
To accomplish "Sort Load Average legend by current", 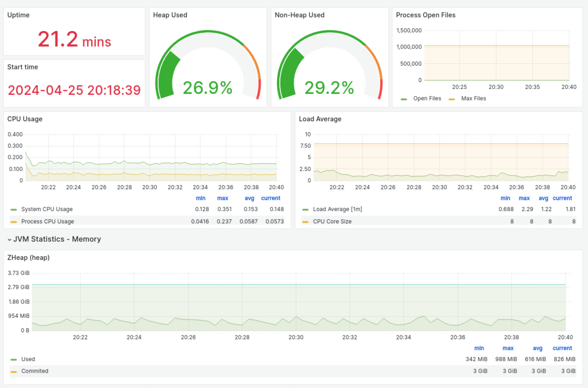I will coord(562,198).
